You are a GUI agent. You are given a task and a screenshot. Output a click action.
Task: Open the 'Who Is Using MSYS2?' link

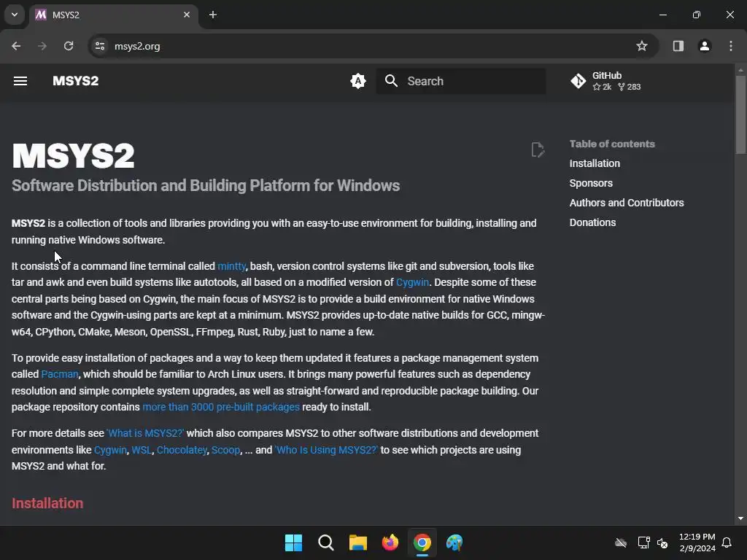tap(326, 450)
